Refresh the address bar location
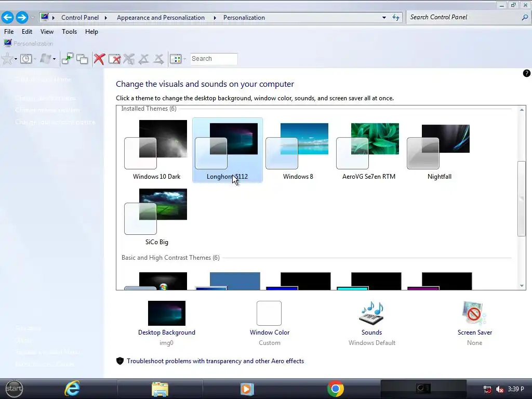This screenshot has width=532, height=399. pyautogui.click(x=395, y=17)
